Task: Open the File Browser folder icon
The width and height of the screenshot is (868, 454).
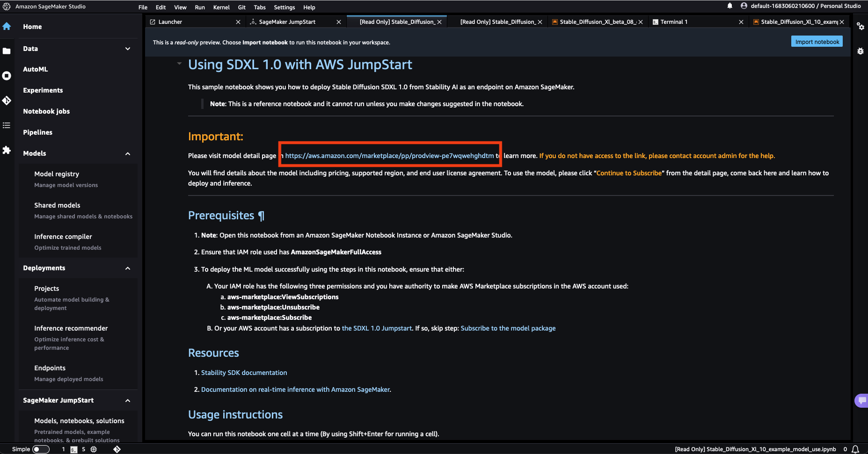Action: click(x=7, y=51)
